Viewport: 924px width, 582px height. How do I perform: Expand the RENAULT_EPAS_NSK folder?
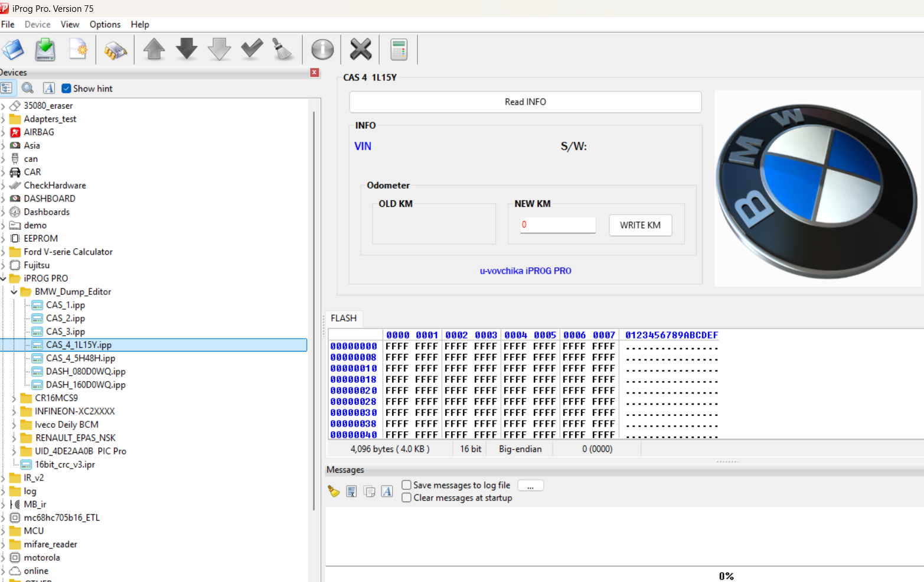pyautogui.click(x=14, y=438)
